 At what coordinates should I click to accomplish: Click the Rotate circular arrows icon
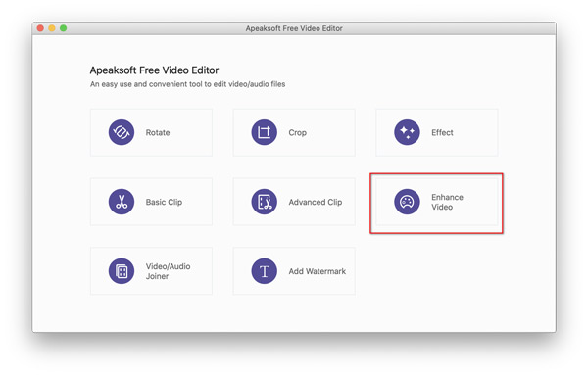[122, 132]
